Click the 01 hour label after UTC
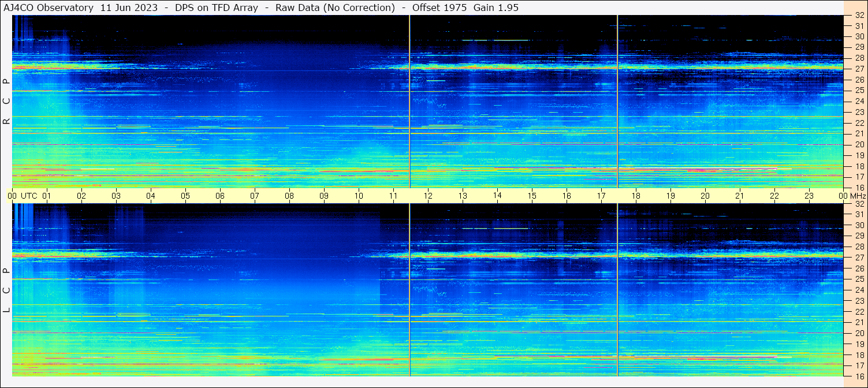The height and width of the screenshot is (388, 868). 47,196
